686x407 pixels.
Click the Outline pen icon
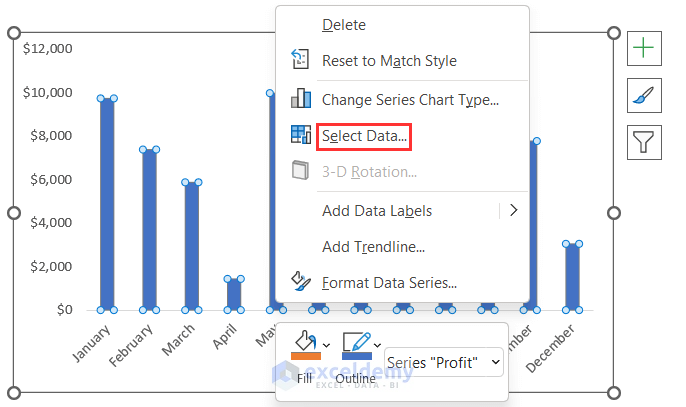click(x=356, y=344)
